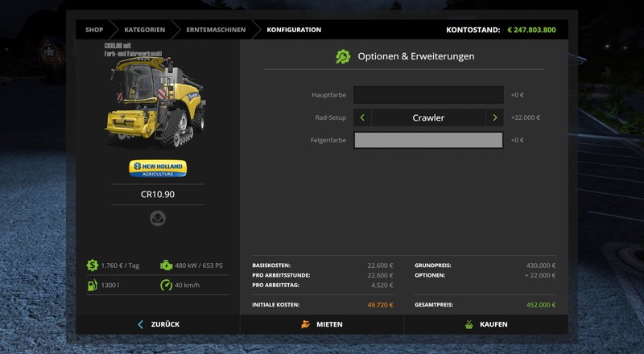Viewport: 644px width, 354px height.
Task: Click the round icon below CR10.90 name
Action: 158,218
